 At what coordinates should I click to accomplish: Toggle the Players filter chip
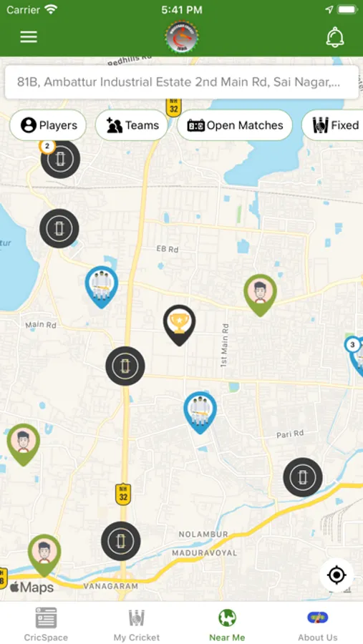click(48, 125)
